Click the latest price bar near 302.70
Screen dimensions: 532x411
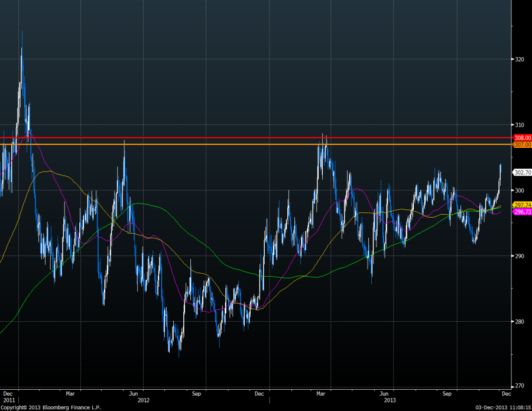point(501,171)
